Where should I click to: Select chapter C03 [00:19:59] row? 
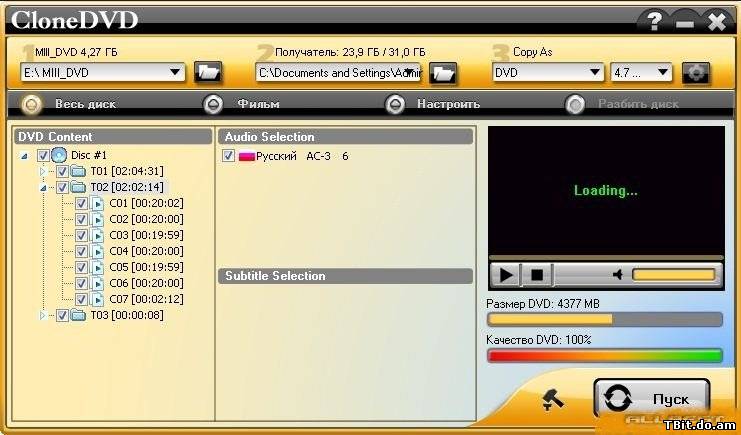(146, 235)
